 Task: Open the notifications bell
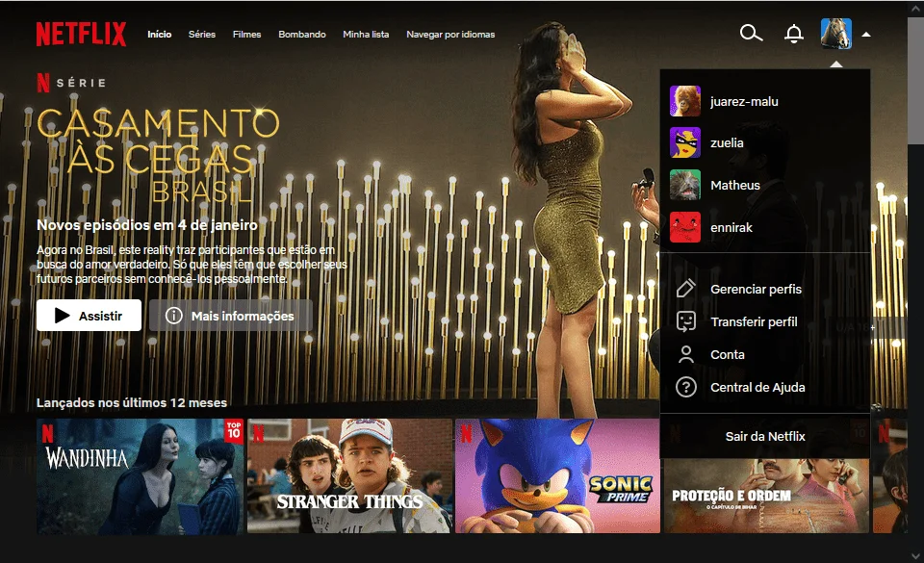[794, 34]
